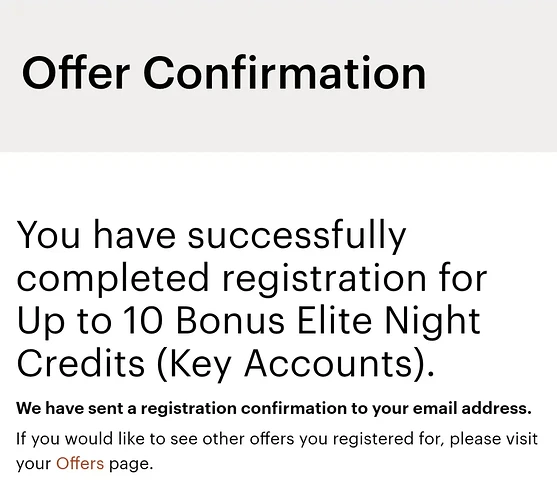
Task: Click the word "Confirmation" in the heading
Action: (285, 73)
